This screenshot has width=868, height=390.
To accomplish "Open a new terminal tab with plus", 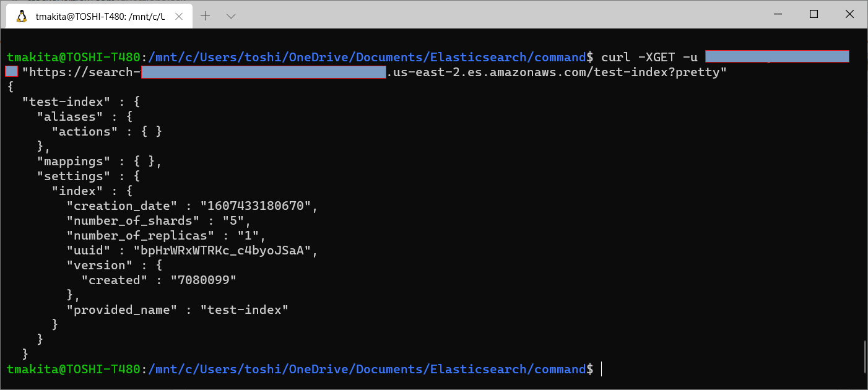I will tap(206, 16).
